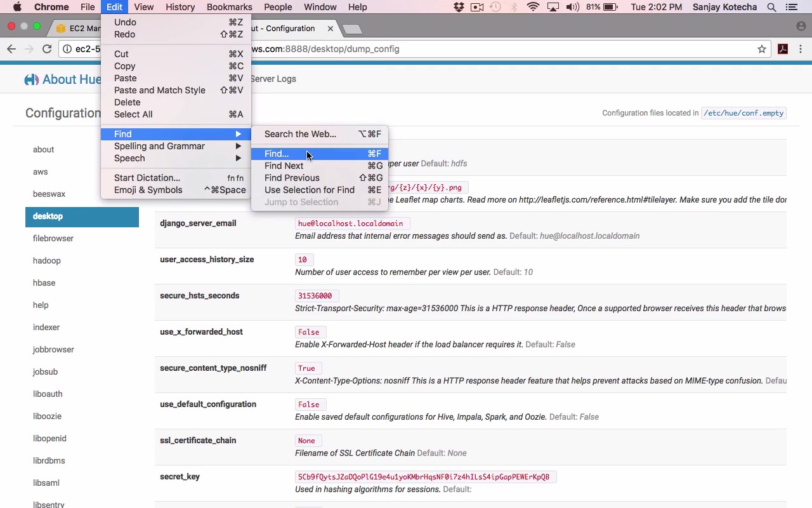Choose Find Next from submenu
This screenshot has width=812, height=508.
284,166
